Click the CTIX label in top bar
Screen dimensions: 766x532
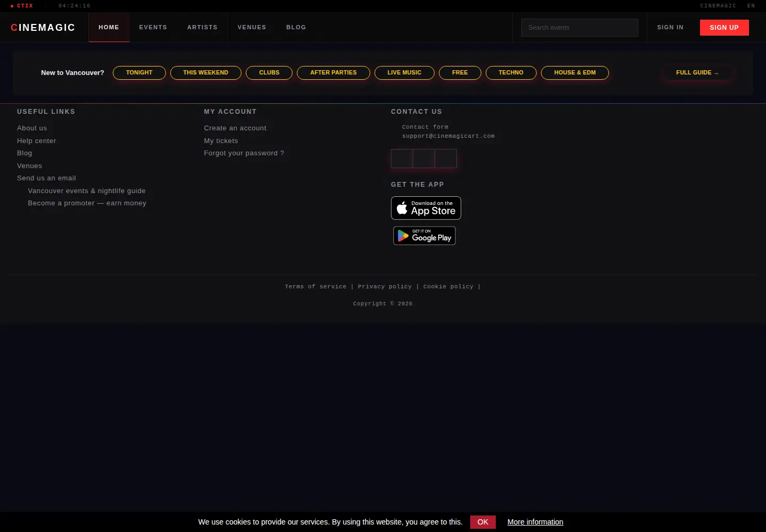coord(24,6)
